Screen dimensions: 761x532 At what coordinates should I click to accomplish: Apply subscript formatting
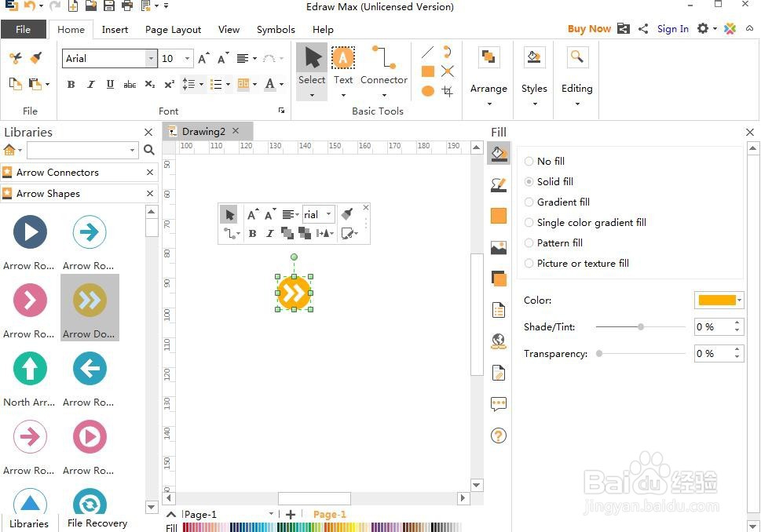150,85
